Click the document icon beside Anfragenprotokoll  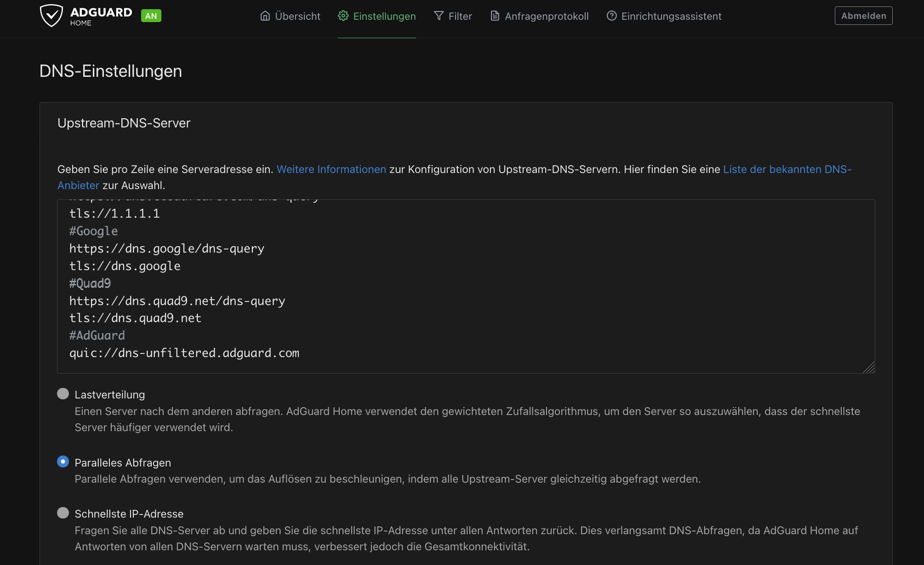tap(495, 16)
